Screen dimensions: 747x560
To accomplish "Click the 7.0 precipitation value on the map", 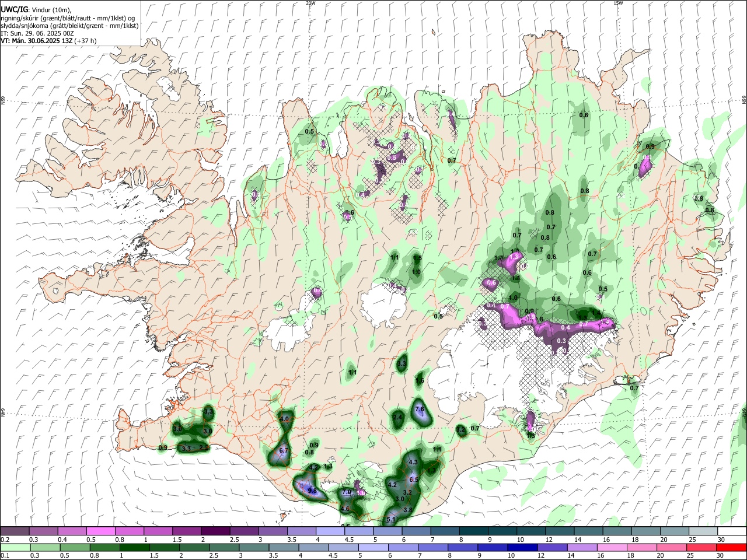I will click(347, 492).
